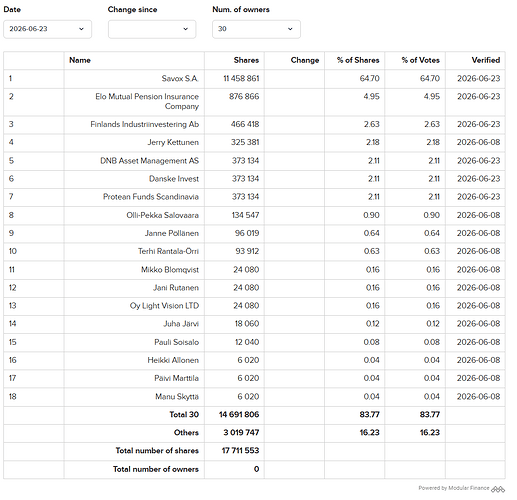Click Finlands Industriinvestering Ab name
The width and height of the screenshot is (517, 500).
pos(145,124)
